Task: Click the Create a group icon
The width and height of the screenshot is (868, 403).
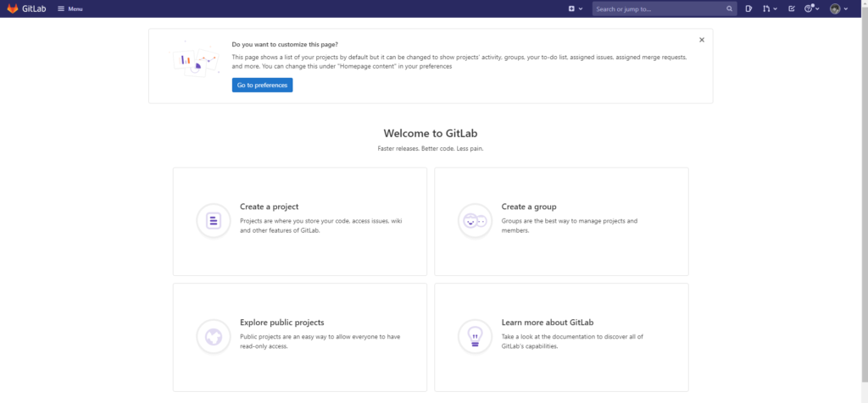Action: [474, 221]
